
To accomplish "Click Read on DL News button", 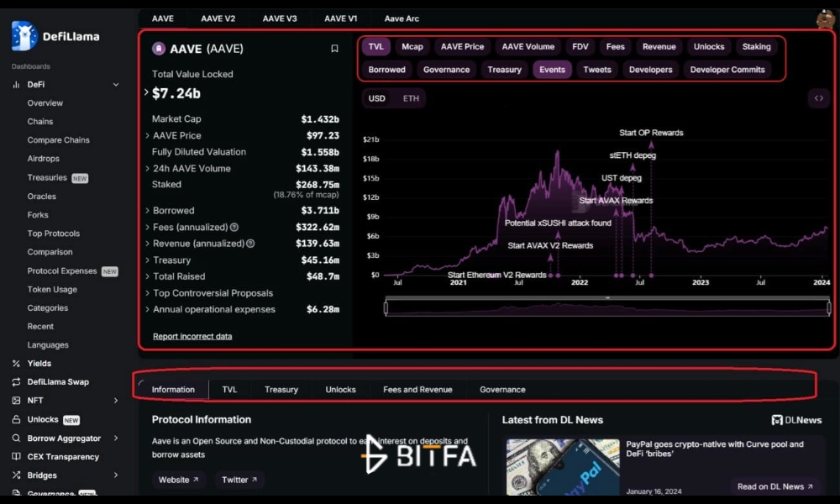I will (775, 487).
